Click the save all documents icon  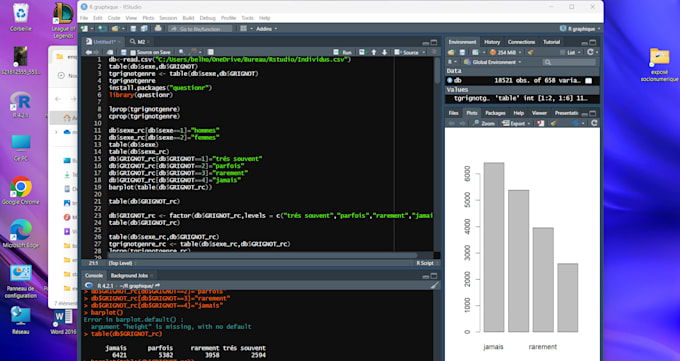144,29
